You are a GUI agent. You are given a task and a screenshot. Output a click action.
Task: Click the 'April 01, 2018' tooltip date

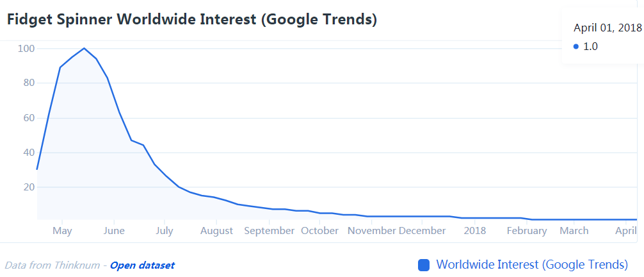click(x=608, y=27)
